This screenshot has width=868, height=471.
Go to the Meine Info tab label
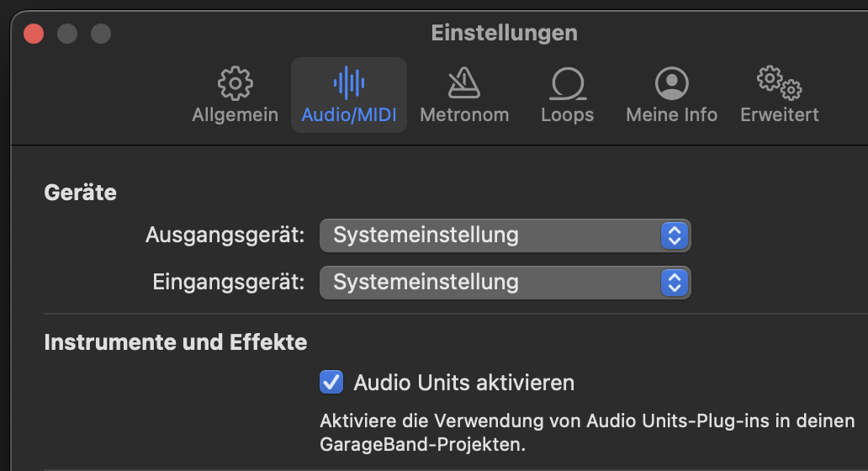coord(671,114)
